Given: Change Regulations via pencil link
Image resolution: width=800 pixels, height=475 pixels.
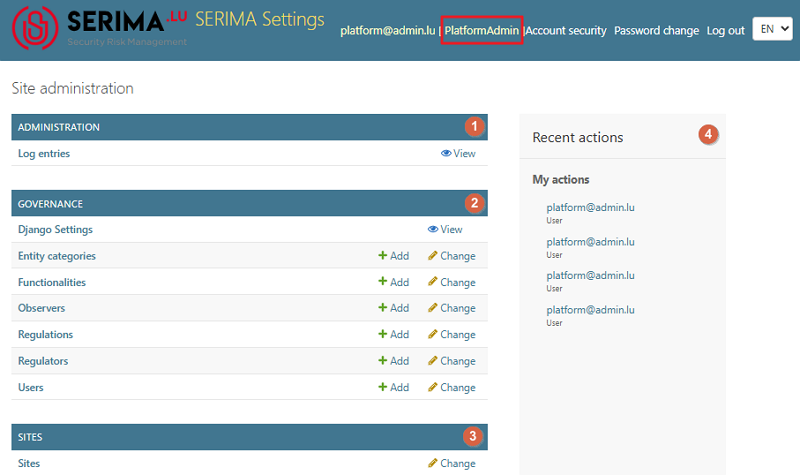Looking at the screenshot, I should point(452,334).
